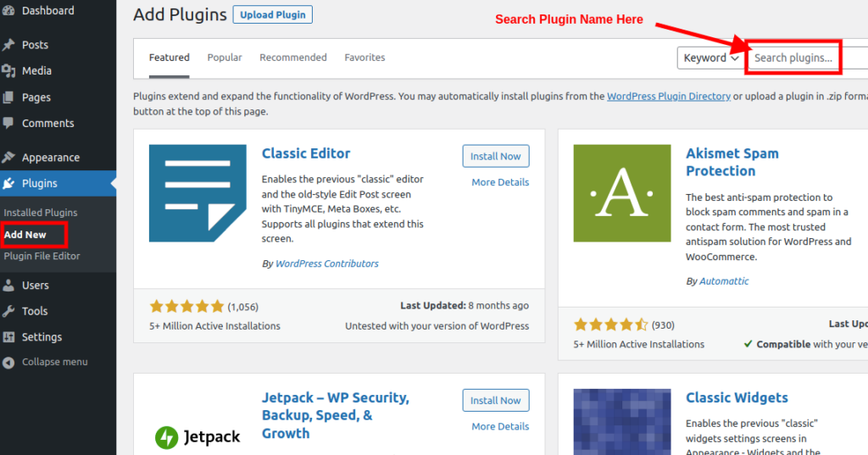
Task: Open the Users icon in sidebar
Action: 8,285
